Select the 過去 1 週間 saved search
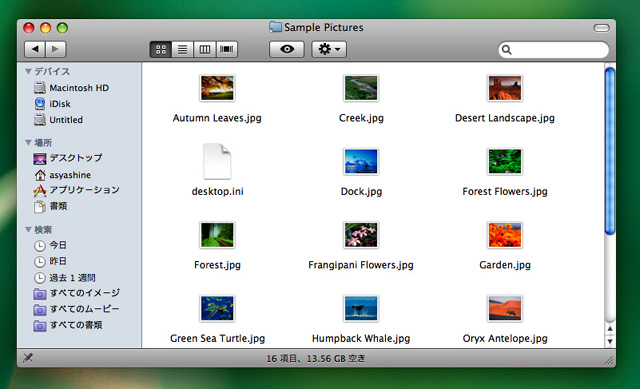Image resolution: width=640 pixels, height=389 pixels. coord(64,278)
